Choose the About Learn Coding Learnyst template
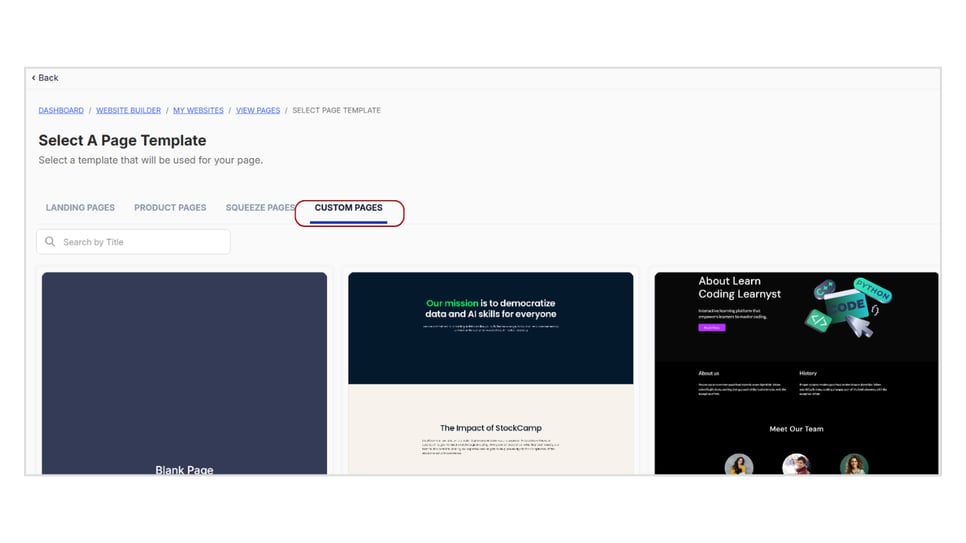The height and width of the screenshot is (543, 966). click(797, 374)
